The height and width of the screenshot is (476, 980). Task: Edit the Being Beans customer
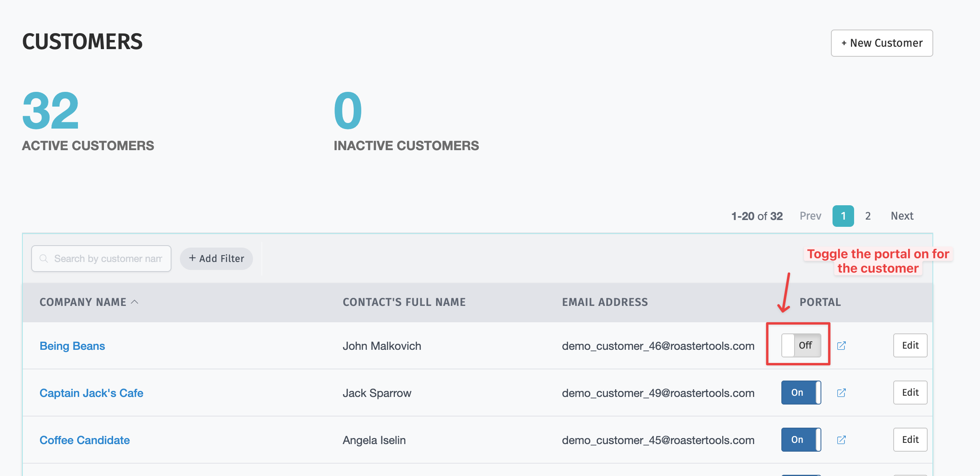[x=910, y=345]
